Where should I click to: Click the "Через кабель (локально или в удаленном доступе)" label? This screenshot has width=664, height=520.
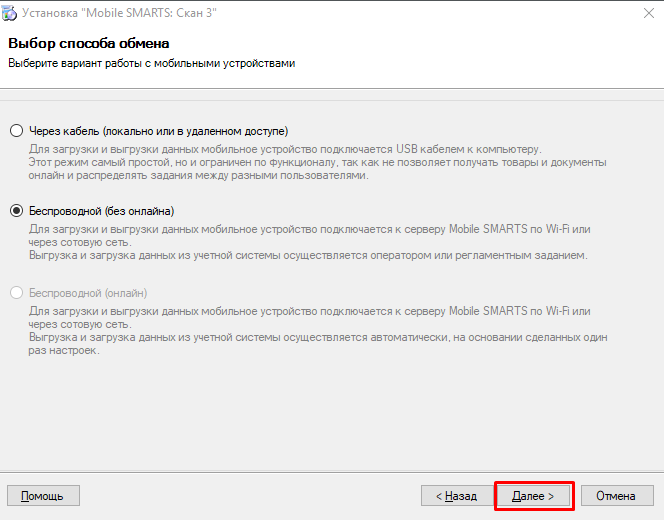(x=158, y=131)
